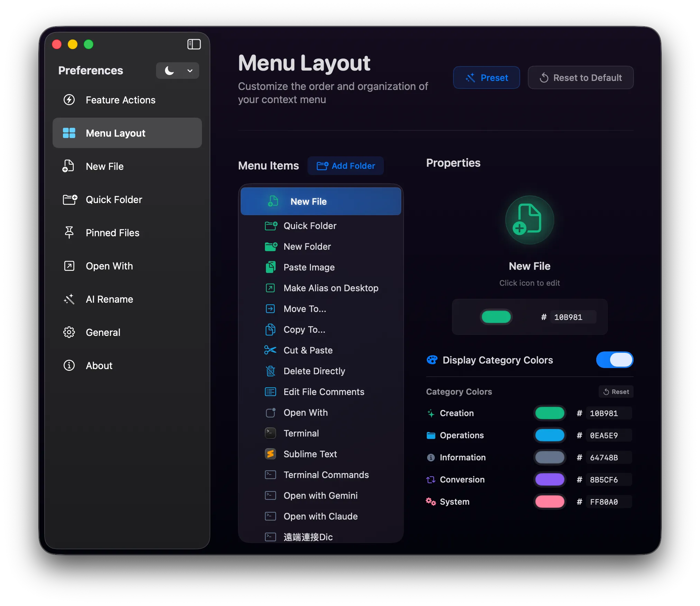The height and width of the screenshot is (606, 700).
Task: Click the Display Category Colors palette icon
Action: coord(432,360)
